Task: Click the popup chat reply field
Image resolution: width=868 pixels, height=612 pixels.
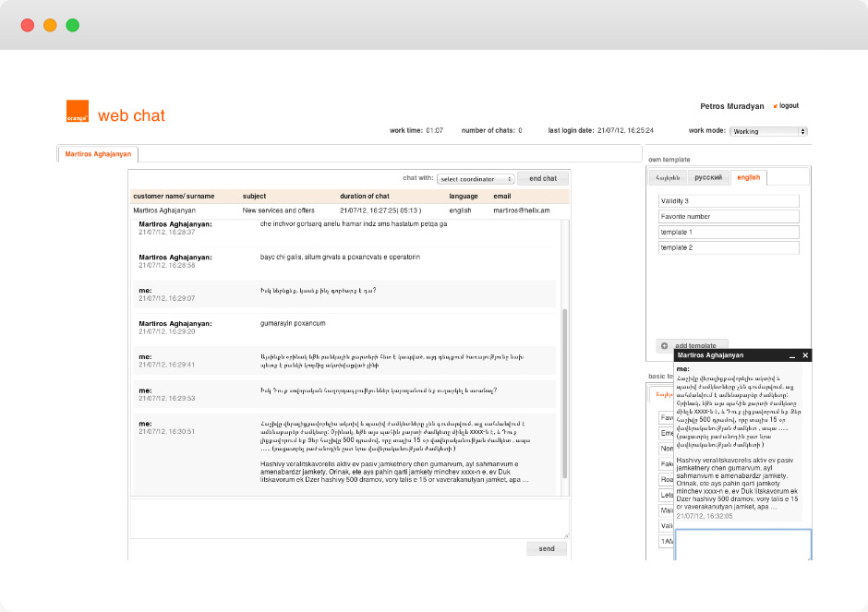Action: pyautogui.click(x=743, y=545)
